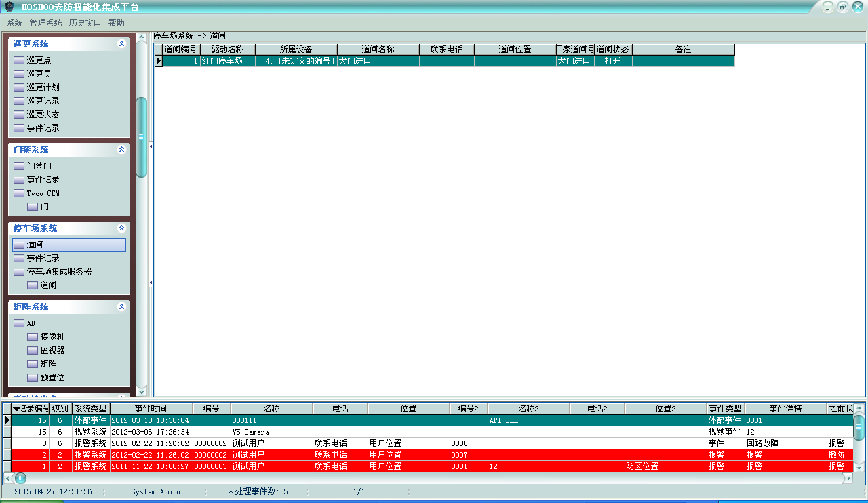Screen dimensions: 868x503
Task: Collapse the 巡更系统 panel
Action: coord(121,44)
